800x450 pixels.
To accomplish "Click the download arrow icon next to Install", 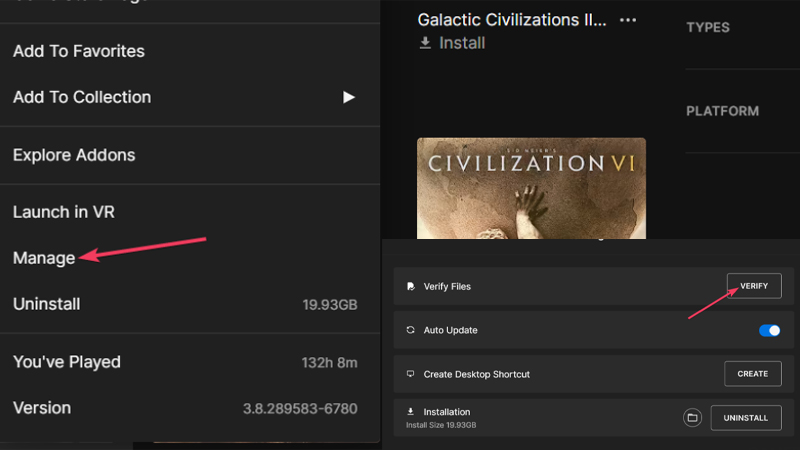I will tap(425, 43).
